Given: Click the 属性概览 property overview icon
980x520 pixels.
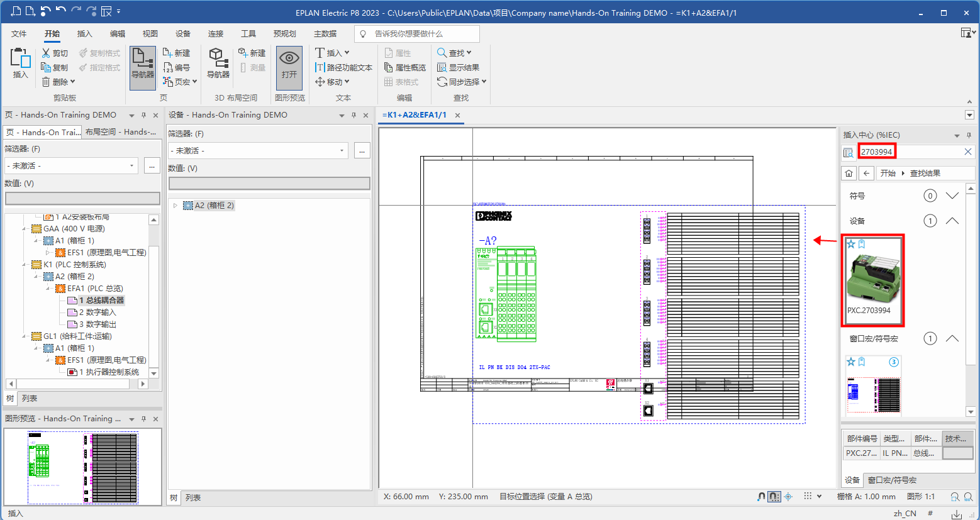Looking at the screenshot, I should pyautogui.click(x=389, y=67).
